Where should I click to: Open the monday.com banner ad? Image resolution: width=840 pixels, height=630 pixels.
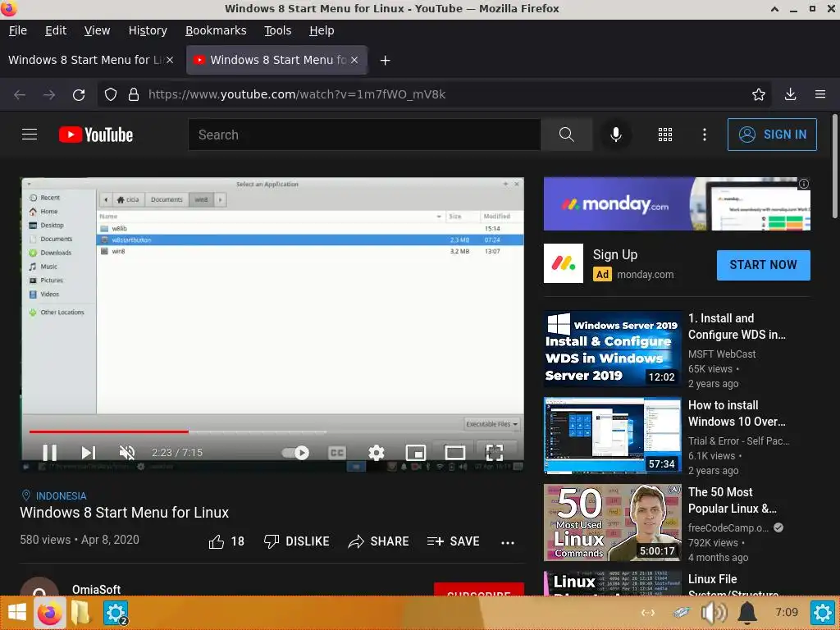(677, 203)
